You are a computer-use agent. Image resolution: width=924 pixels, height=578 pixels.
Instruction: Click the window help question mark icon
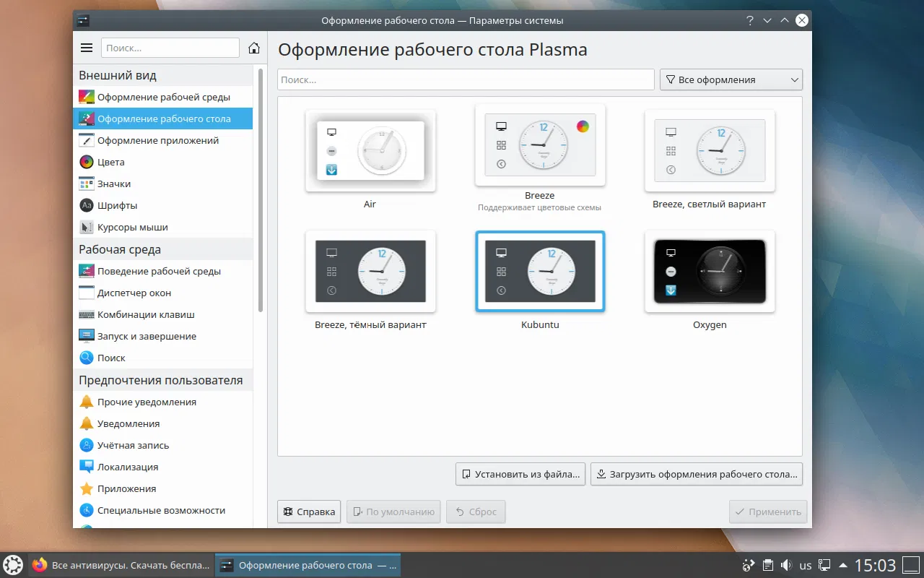pyautogui.click(x=750, y=20)
